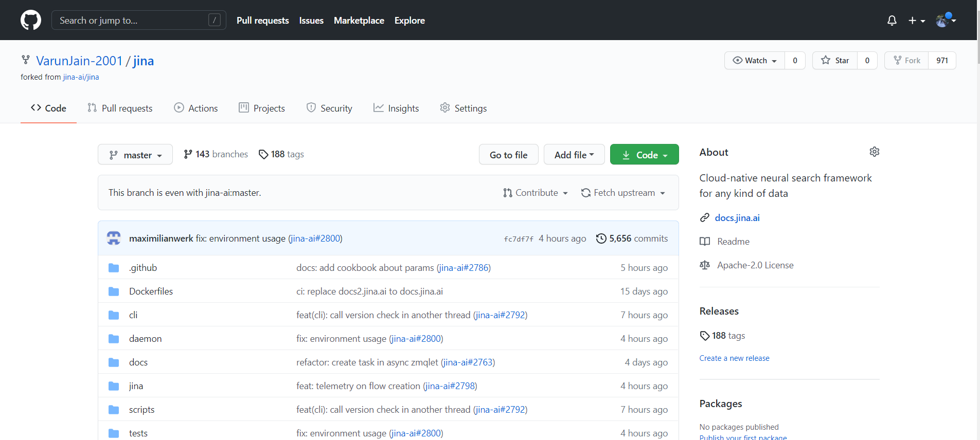
Task: Click the scripts folder icon
Action: click(114, 410)
